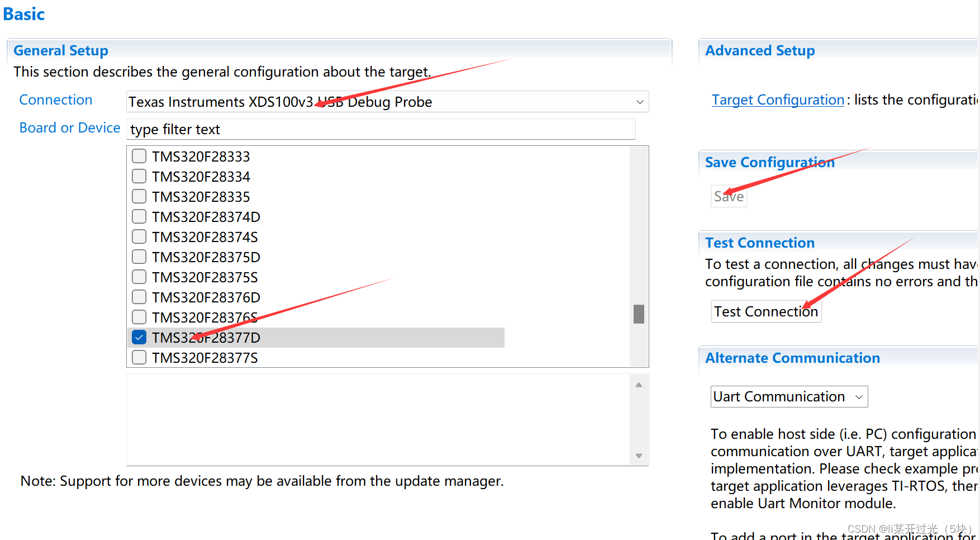Click the Save Configuration section header
980x540 pixels.
[770, 162]
